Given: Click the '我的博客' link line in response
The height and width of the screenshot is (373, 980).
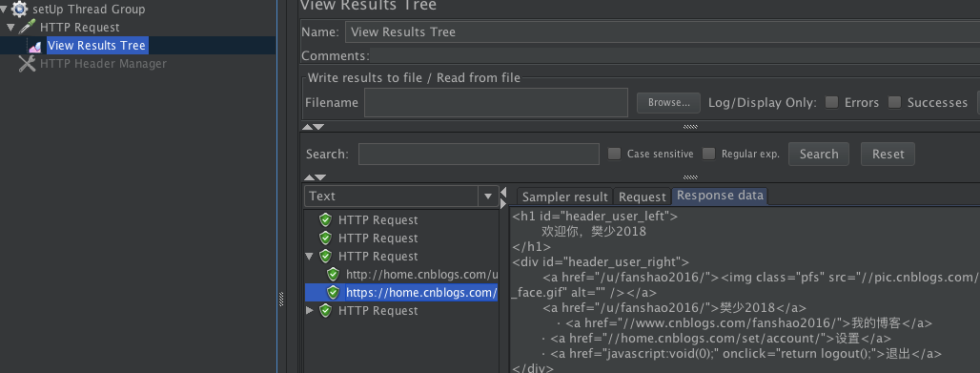Looking at the screenshot, I should (x=744, y=323).
